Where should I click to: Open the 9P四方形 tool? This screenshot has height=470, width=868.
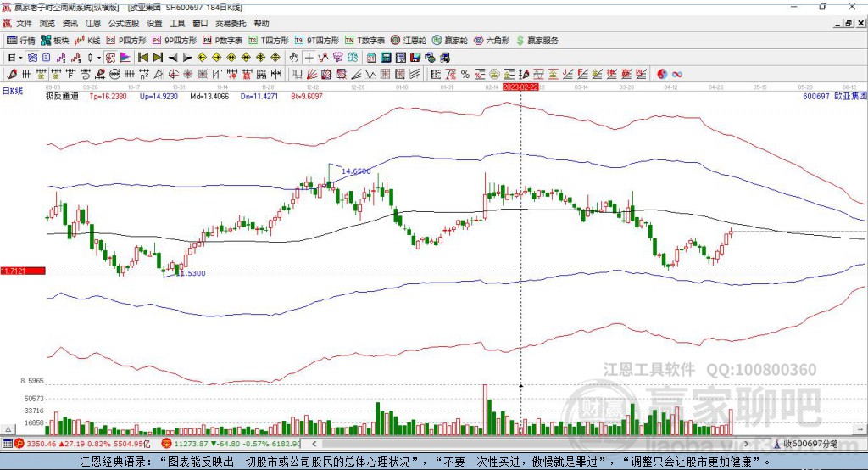point(175,41)
